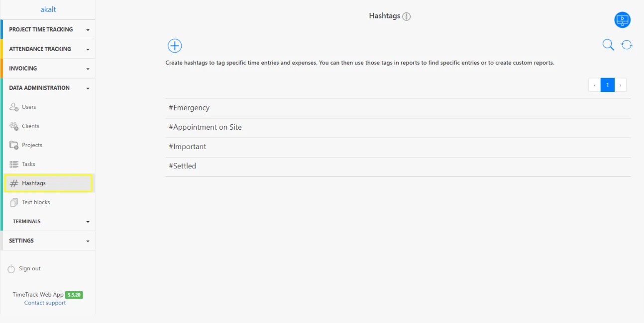This screenshot has width=644, height=323.
Task: Open the Contact support link
Action: click(x=45, y=303)
